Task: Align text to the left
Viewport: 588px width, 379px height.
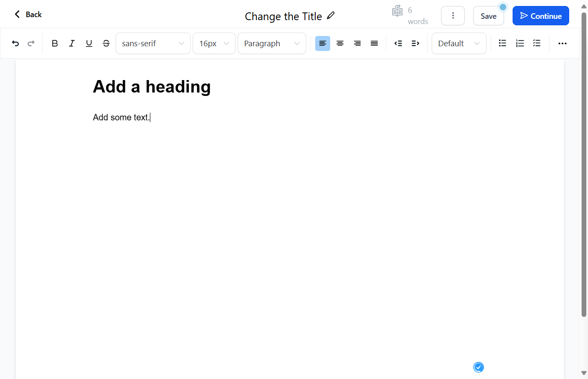Action: [322, 43]
